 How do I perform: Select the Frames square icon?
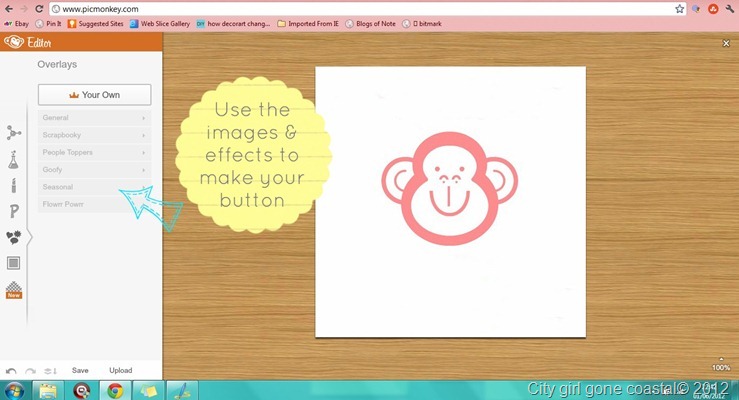point(14,263)
